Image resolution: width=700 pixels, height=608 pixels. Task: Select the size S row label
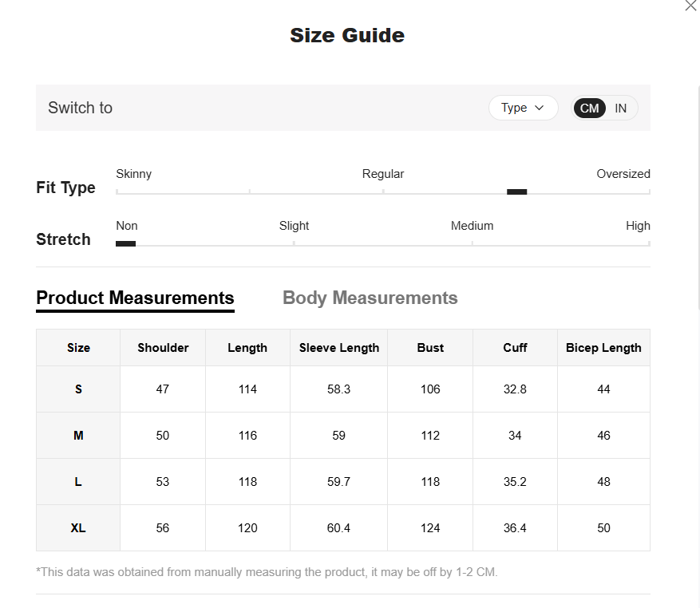pos(78,389)
